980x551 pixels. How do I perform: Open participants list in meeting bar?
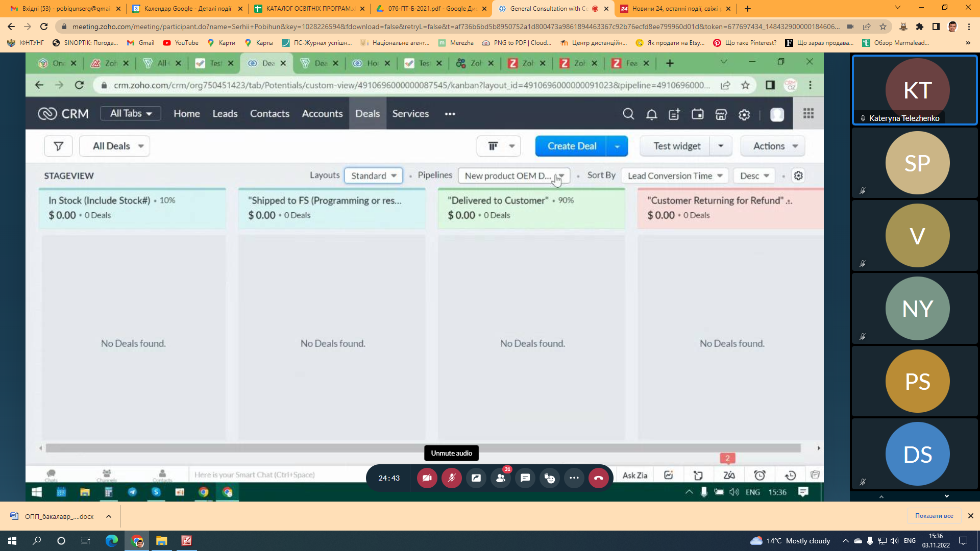point(501,478)
